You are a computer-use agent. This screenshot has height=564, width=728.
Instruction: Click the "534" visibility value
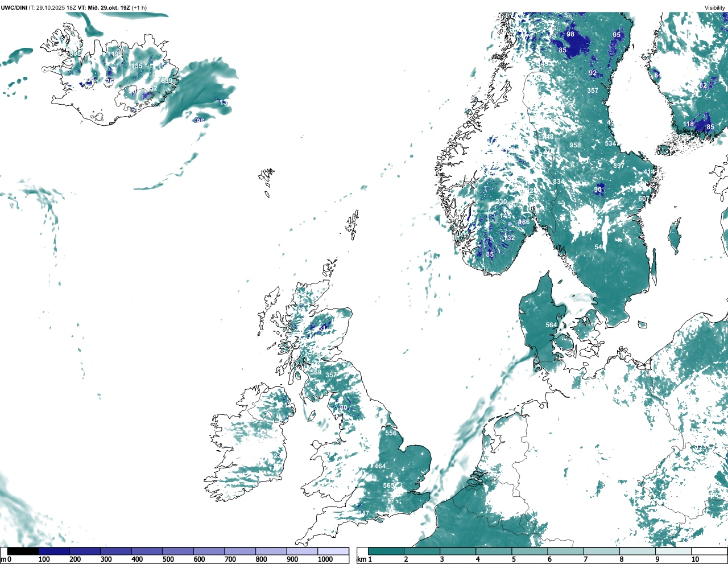[610, 143]
